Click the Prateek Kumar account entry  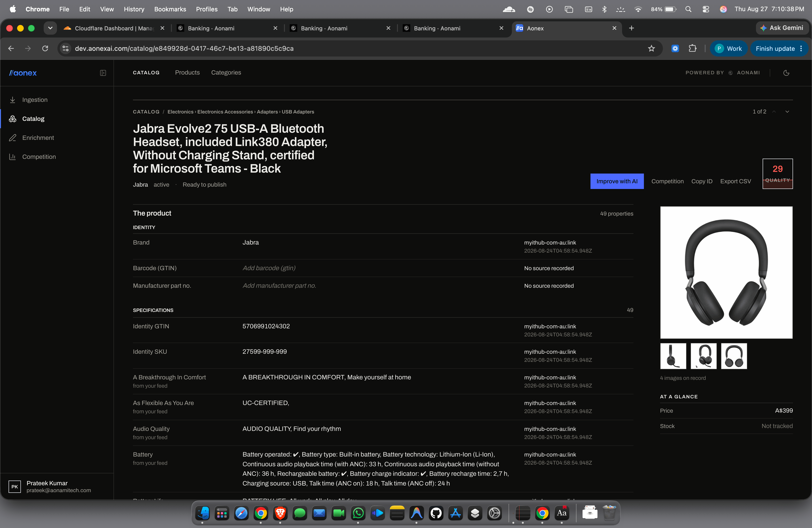[x=57, y=486]
